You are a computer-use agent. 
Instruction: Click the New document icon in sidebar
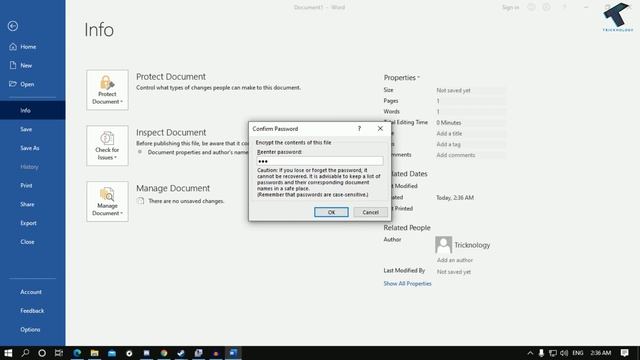pyautogui.click(x=13, y=65)
